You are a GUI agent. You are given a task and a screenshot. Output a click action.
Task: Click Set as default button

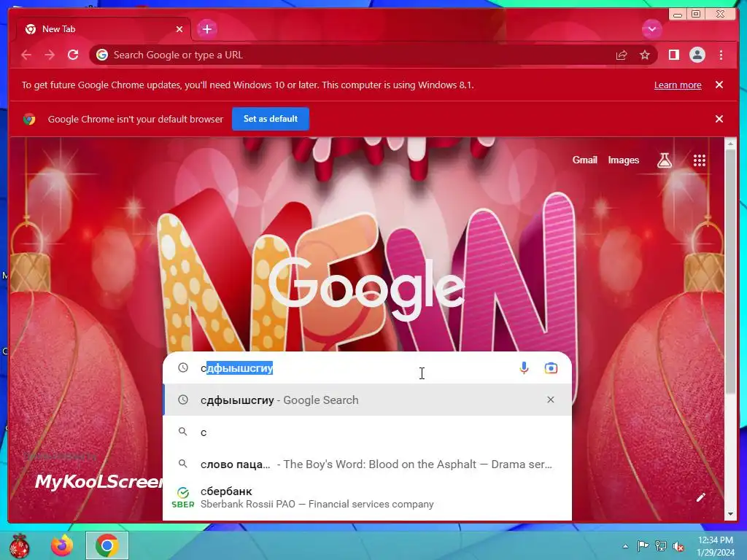(x=270, y=119)
